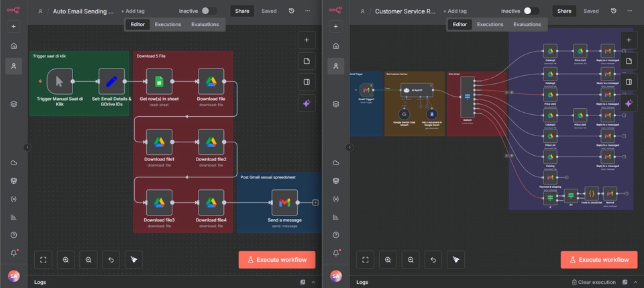This screenshot has height=288, width=644.
Task: Switch to Executions tab in Auto Email window
Action: pos(168,24)
